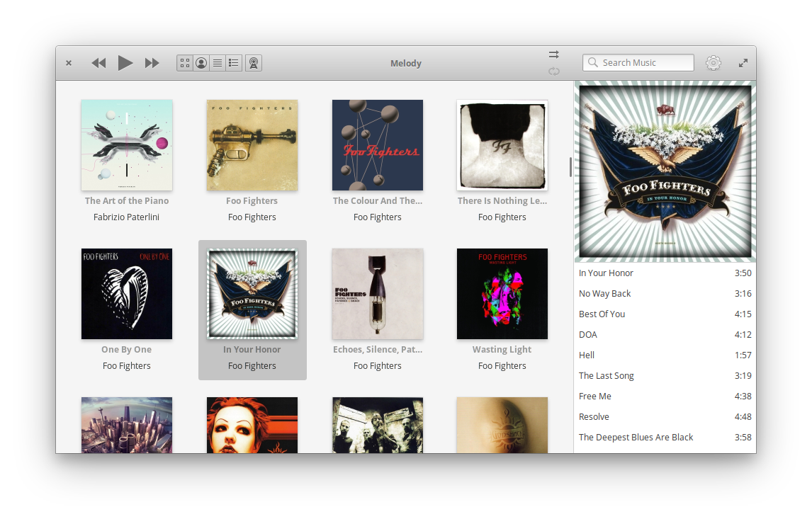The image size is (812, 519).
Task: Click the Fabrizio Paterlini artist name
Action: [126, 217]
